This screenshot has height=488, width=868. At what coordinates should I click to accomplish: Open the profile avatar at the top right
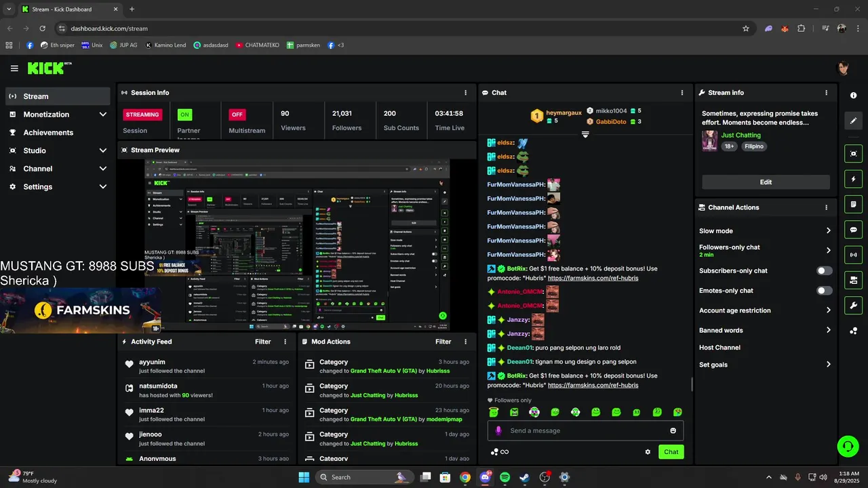[844, 68]
